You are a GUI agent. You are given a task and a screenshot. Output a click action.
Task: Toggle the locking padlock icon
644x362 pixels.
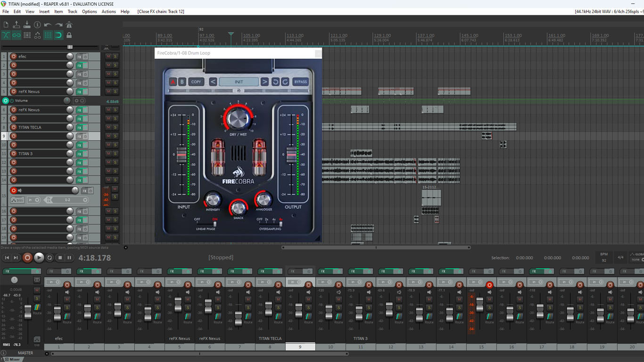pos(69,35)
